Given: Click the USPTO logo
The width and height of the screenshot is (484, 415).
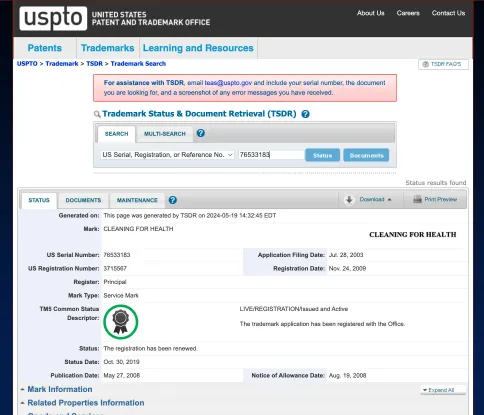Looking at the screenshot, I should coord(53,18).
